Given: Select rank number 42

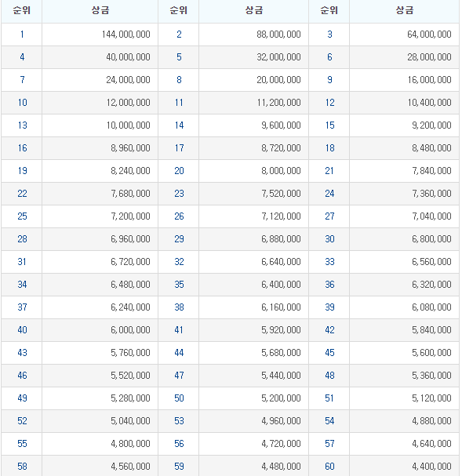Looking at the screenshot, I should point(329,330).
